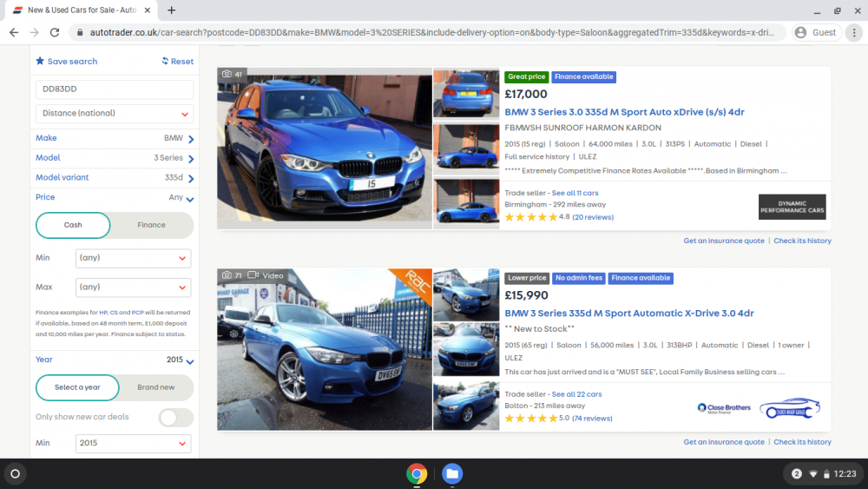This screenshot has height=489, width=868.
Task: Open Chrome's three-dot menu
Action: click(854, 33)
